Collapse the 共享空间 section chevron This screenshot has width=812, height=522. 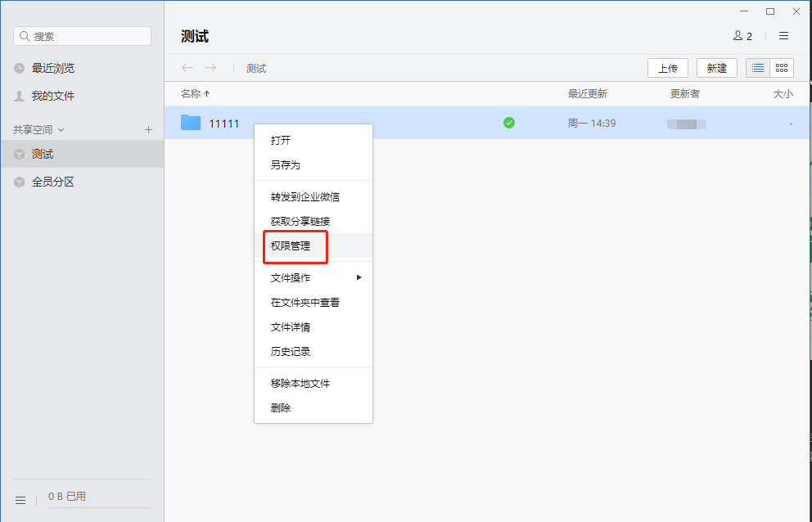61,129
